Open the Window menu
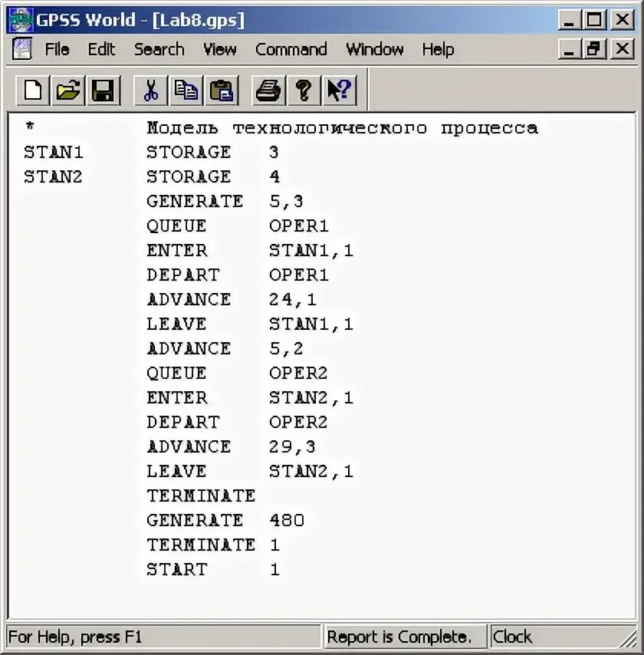 (375, 49)
